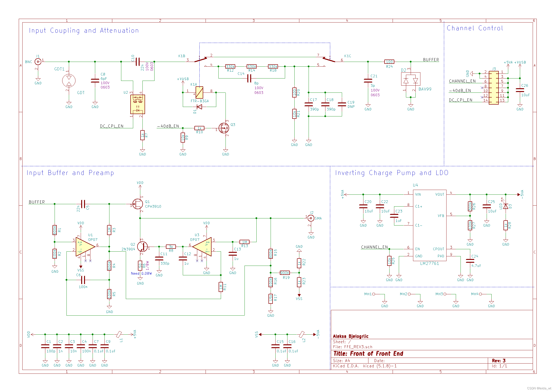Image resolution: width=555 pixels, height=392 pixels.
Task: Click the 'KiCad E.D.A. kicad (5.1.8)-1' text
Action: click(365, 366)
